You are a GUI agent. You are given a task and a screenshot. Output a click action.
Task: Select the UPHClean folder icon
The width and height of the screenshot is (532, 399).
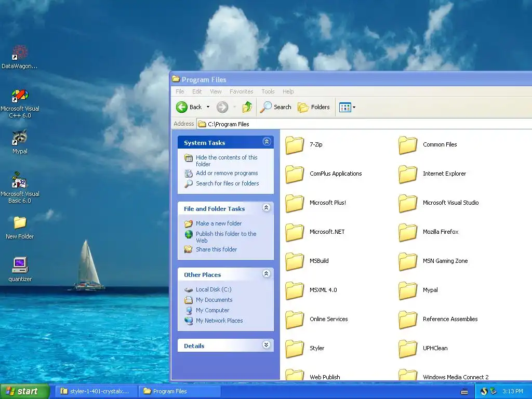[x=408, y=349]
